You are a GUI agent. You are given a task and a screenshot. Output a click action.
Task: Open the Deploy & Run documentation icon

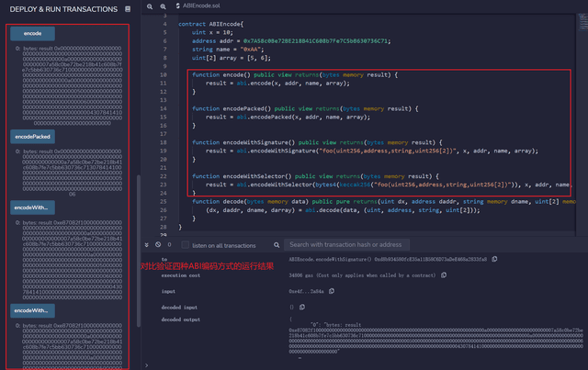click(127, 9)
